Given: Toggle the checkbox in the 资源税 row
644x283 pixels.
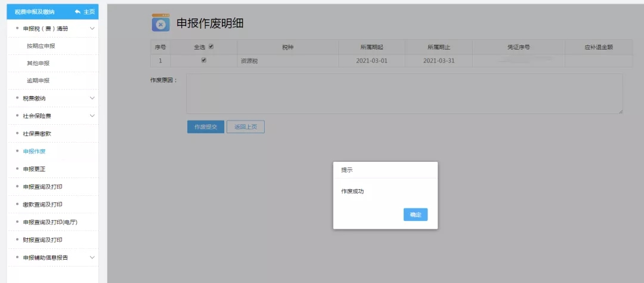Looking at the screenshot, I should pos(204,60).
